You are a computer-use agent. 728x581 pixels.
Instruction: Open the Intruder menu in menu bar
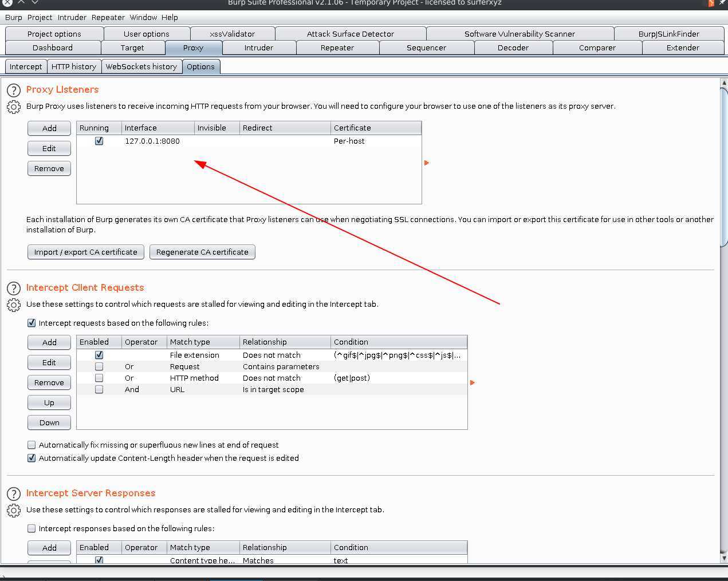coord(72,17)
